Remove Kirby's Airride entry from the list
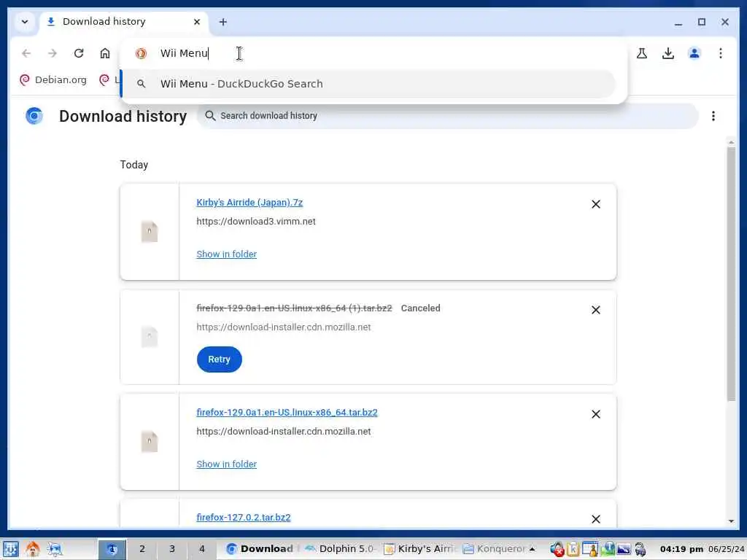 pyautogui.click(x=595, y=204)
